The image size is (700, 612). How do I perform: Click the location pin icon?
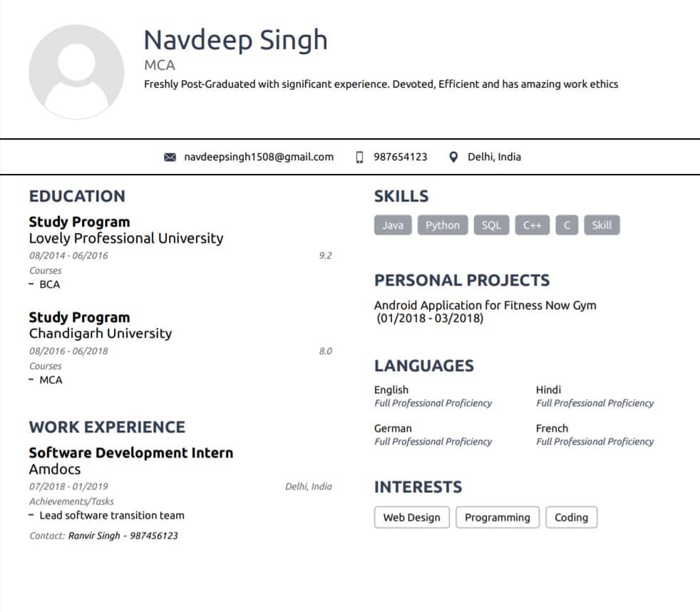tap(454, 157)
